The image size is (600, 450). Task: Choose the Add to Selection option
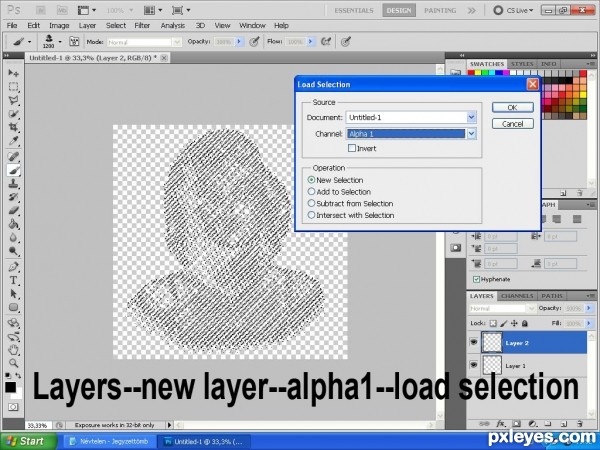click(x=311, y=191)
